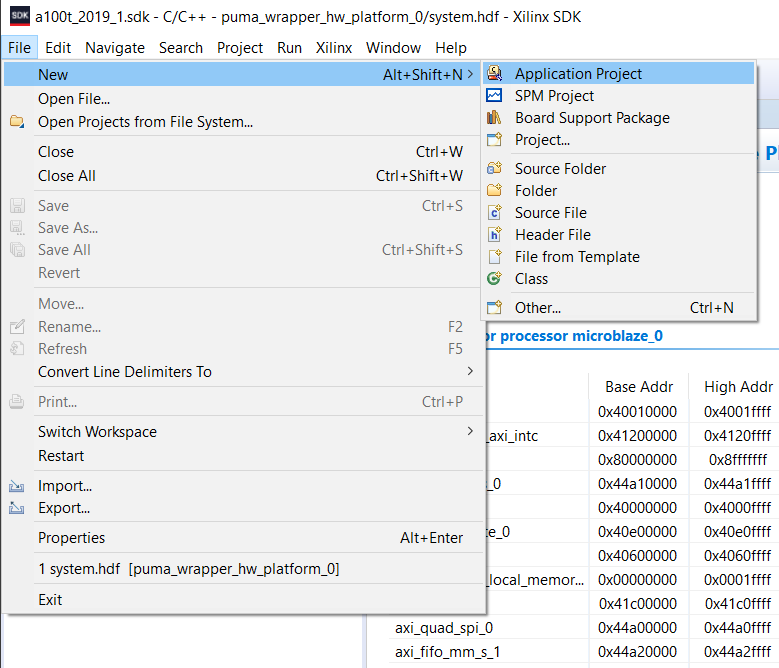Click the SPM Project chart icon
Screen dimensions: 779x668
[494, 95]
